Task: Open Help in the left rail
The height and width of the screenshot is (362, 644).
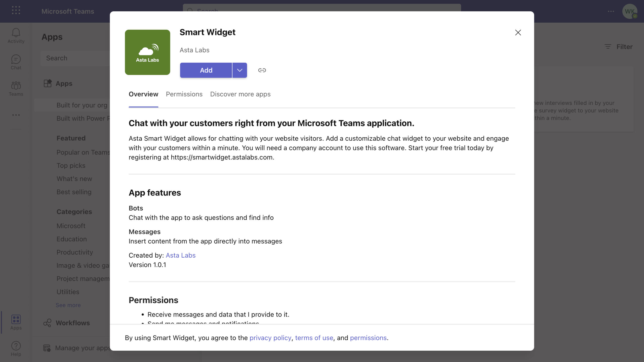Action: point(16,349)
